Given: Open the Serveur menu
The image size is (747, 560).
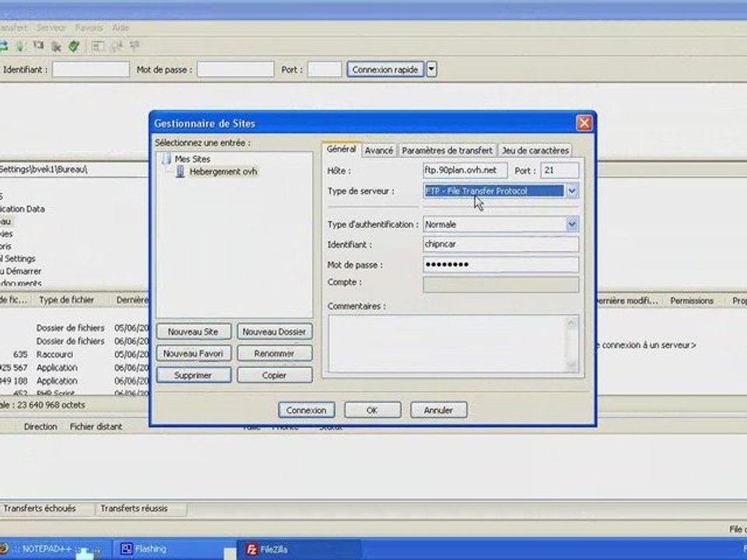Looking at the screenshot, I should [x=51, y=28].
